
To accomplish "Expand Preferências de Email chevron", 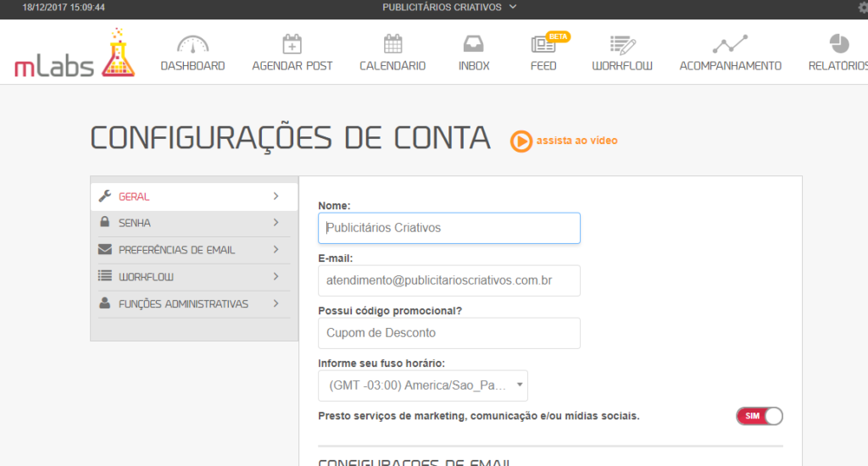I will point(275,250).
